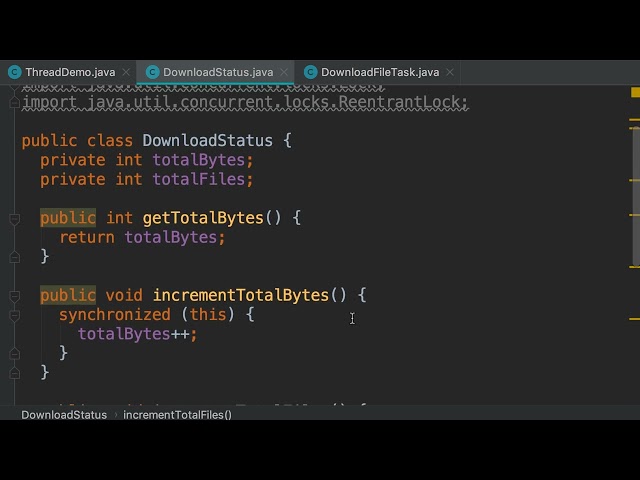Click highlighted public keyword before incrementTotalBytes
The height and width of the screenshot is (480, 640).
click(x=68, y=295)
